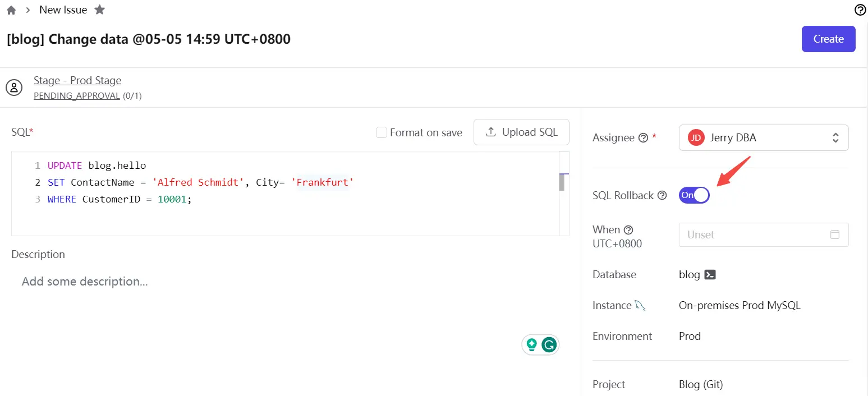Click the home icon in breadcrumb
868x396 pixels.
(11, 10)
